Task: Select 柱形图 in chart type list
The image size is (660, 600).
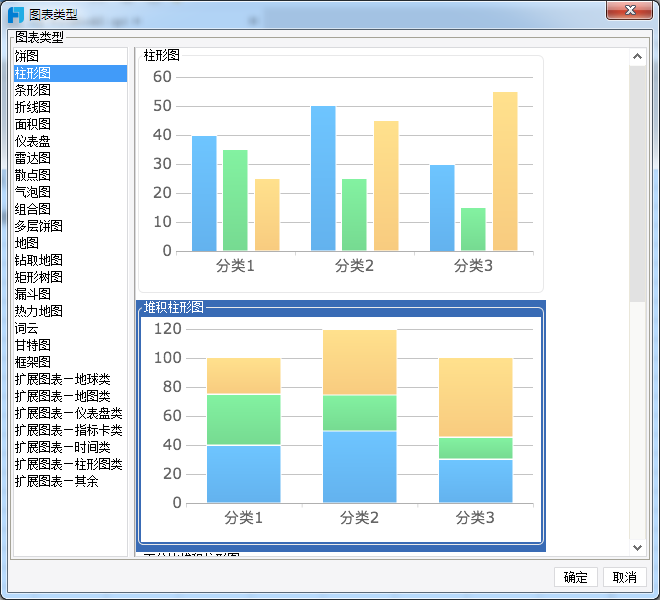Action: [70, 73]
